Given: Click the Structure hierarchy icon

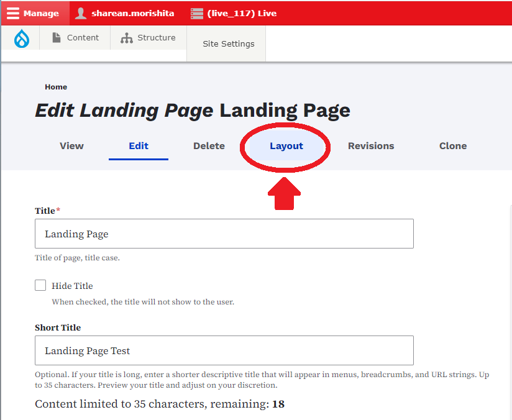Looking at the screenshot, I should (x=127, y=38).
